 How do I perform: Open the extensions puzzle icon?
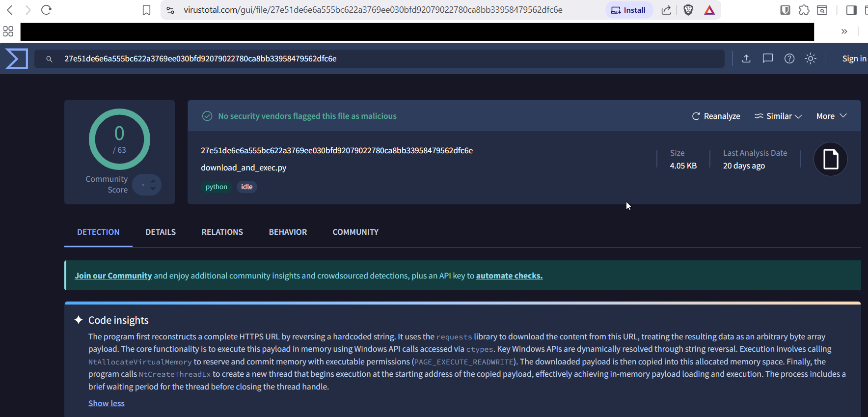point(804,10)
